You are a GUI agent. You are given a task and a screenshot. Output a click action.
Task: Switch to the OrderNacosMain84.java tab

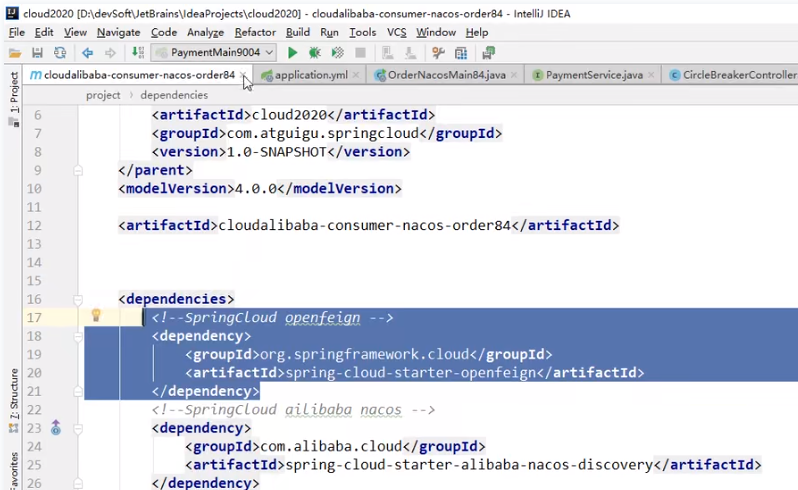[x=446, y=75]
